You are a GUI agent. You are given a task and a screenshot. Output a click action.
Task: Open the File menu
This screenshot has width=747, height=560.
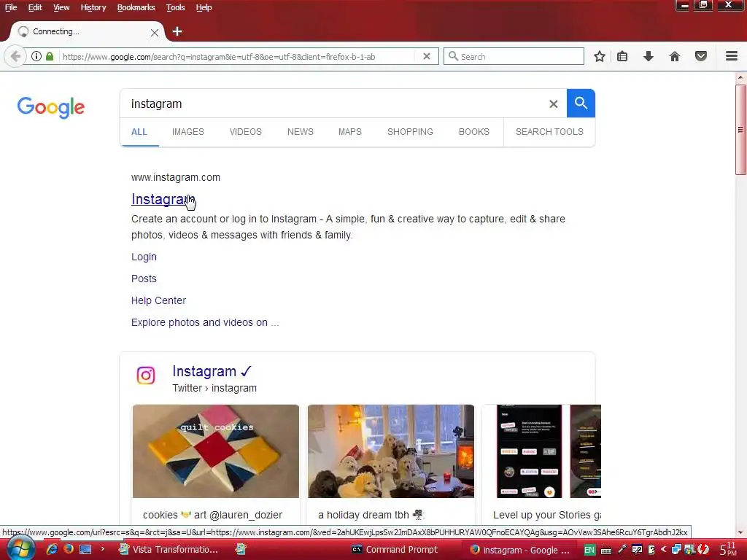pos(11,7)
